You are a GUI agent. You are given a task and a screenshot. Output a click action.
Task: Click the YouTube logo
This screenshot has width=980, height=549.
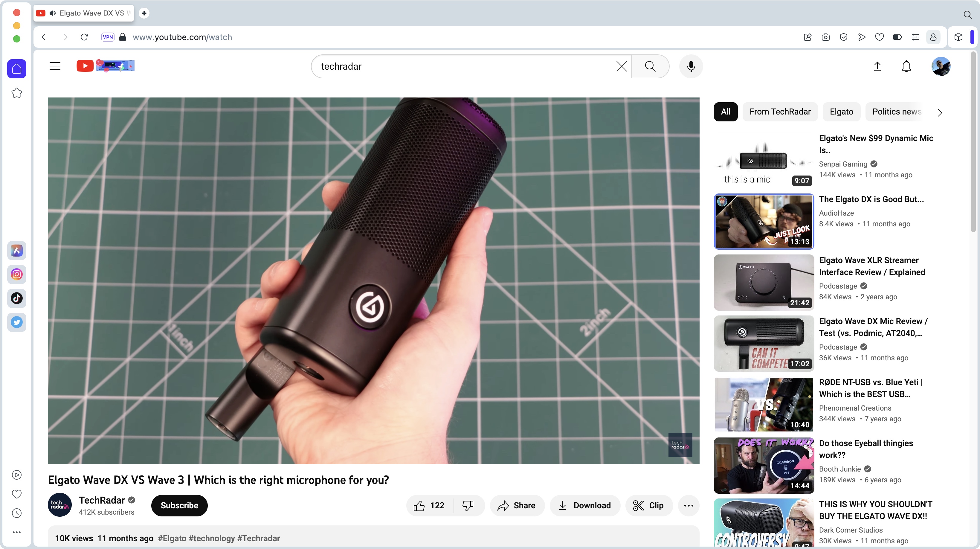(105, 66)
